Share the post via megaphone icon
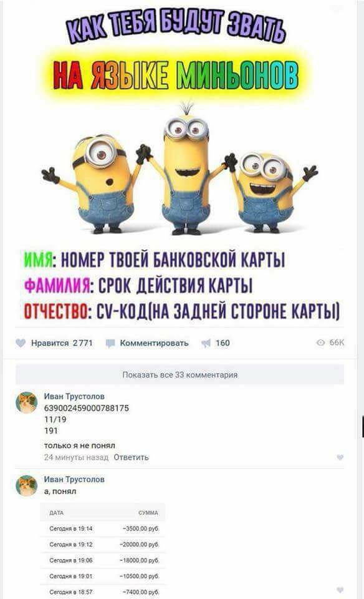This screenshot has width=364, height=599. (206, 343)
